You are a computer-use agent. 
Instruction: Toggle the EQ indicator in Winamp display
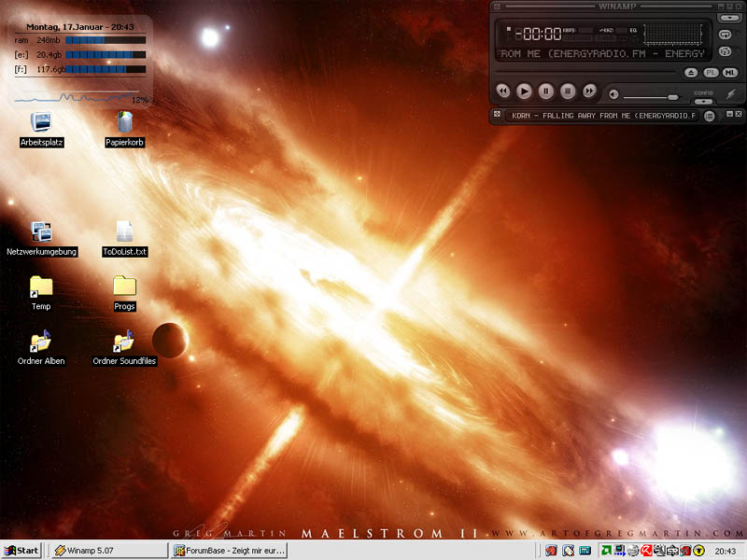coord(633,30)
